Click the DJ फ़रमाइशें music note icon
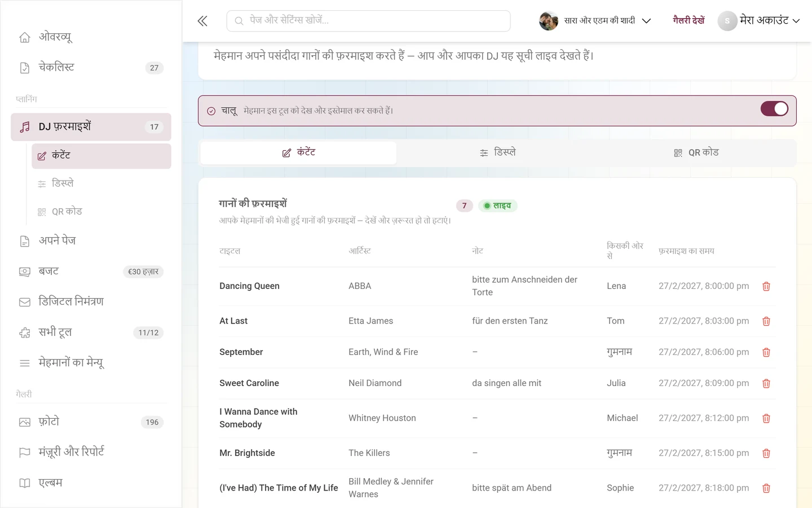Screen dimensions: 812x508 25,127
